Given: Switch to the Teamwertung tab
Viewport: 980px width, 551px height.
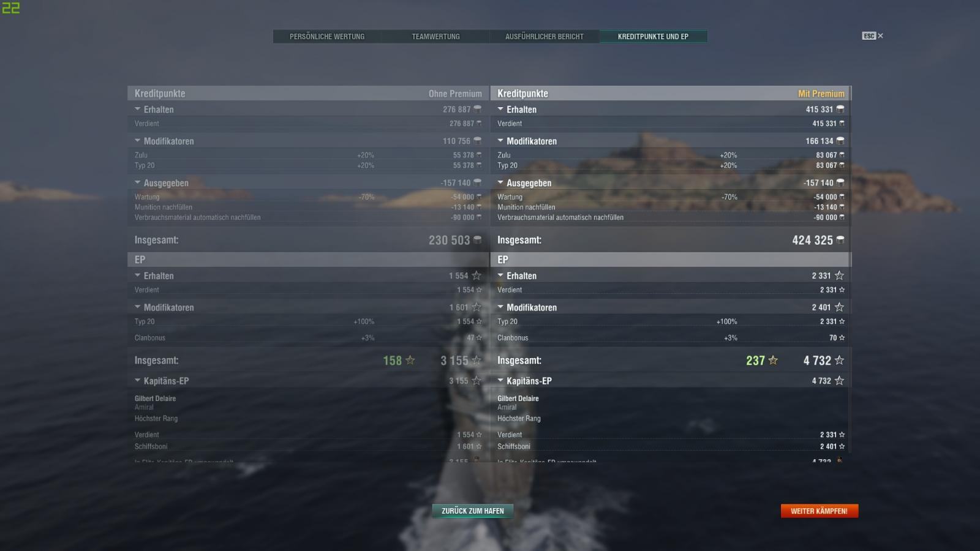Looking at the screenshot, I should click(x=435, y=37).
